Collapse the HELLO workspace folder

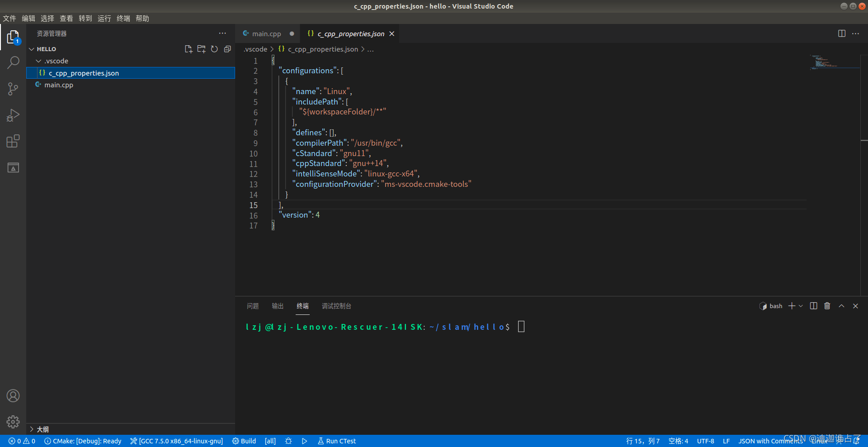[x=32, y=49]
